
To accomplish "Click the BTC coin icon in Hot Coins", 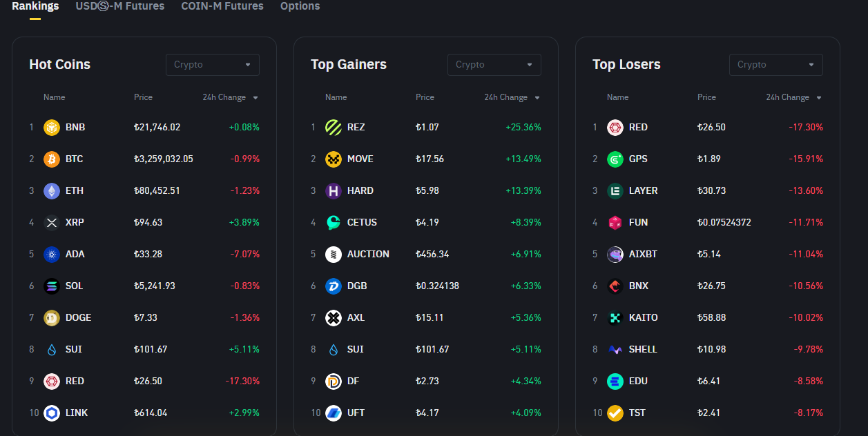I will pyautogui.click(x=52, y=159).
